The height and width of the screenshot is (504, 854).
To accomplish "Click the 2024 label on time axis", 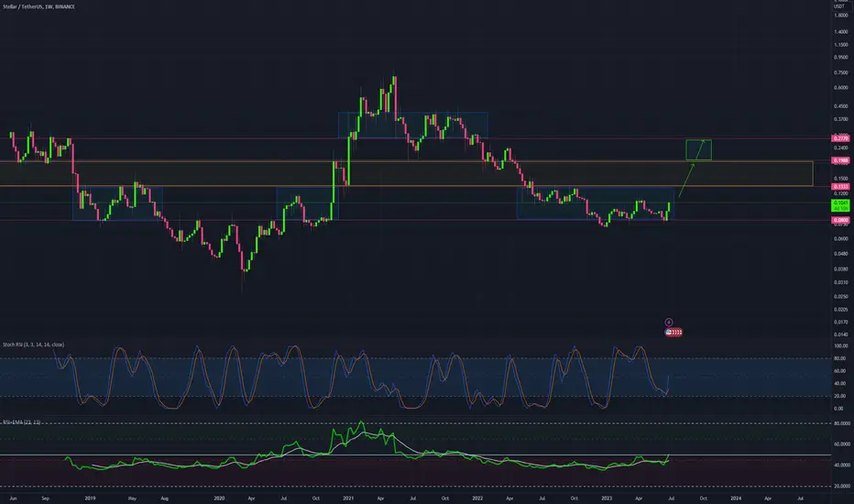I will point(736,498).
